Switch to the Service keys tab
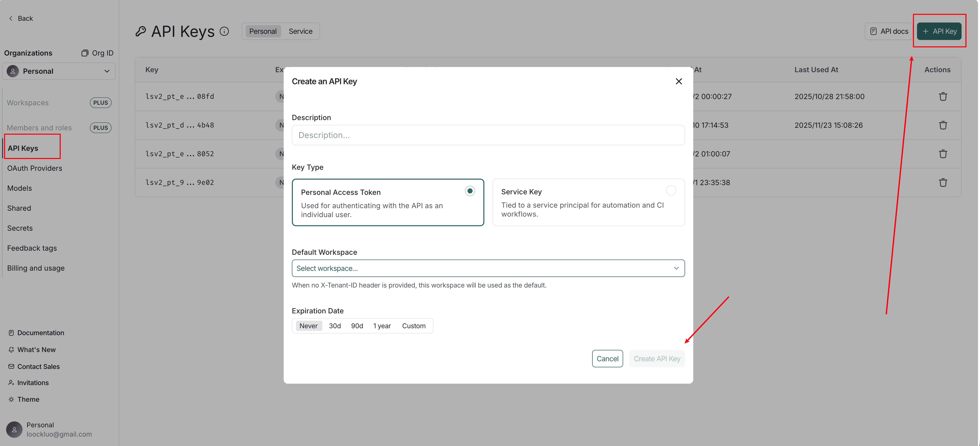Screen dimensions: 980x446 300,31
